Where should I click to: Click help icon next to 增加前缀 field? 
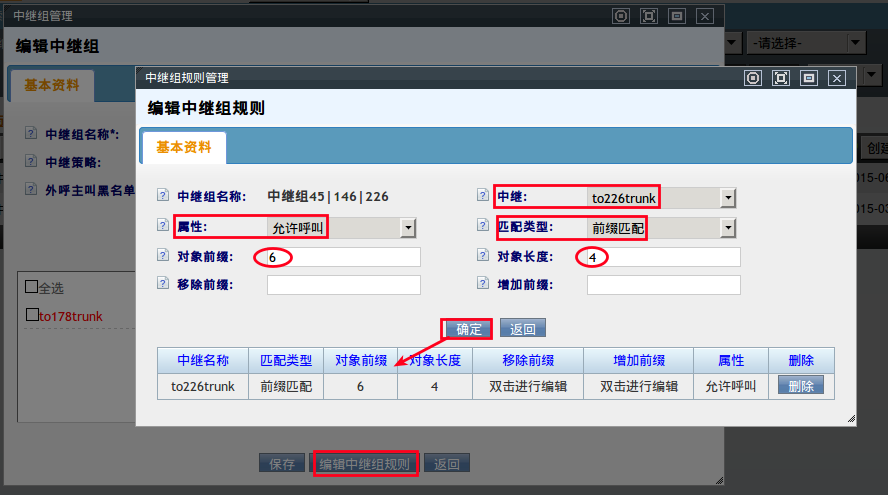tap(485, 284)
